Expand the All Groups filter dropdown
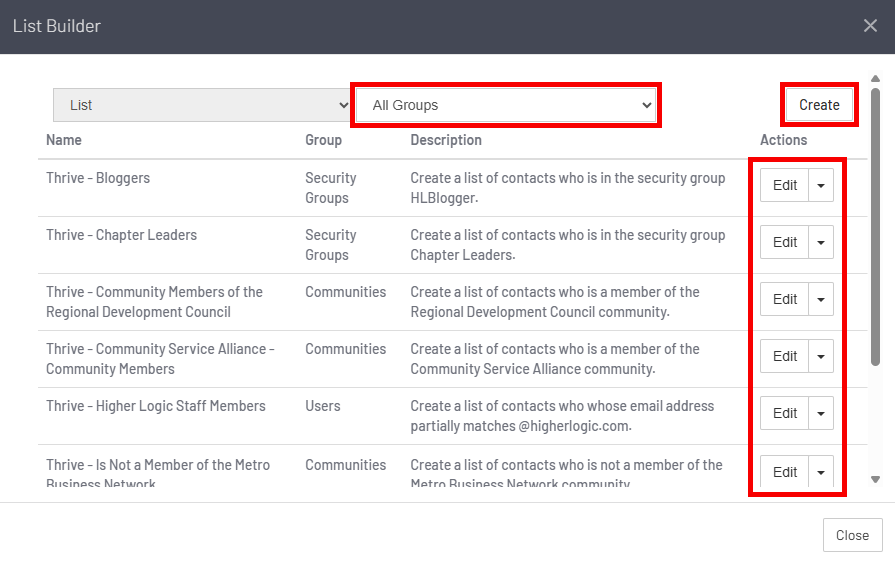This screenshot has height=562, width=895. (x=506, y=105)
